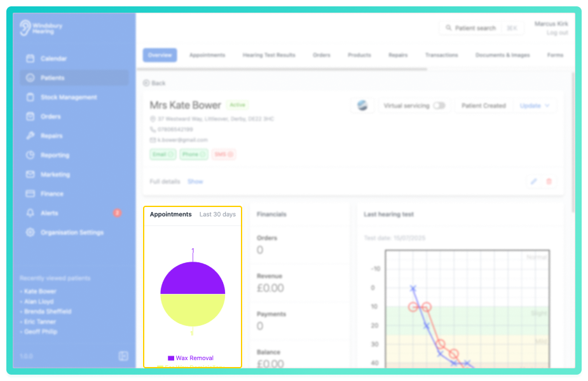588x381 pixels.
Task: Click the page vertical scrollbar
Action: (x=573, y=142)
